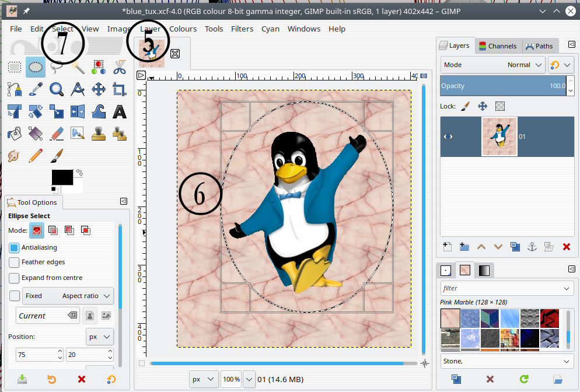Screen dimensions: 580x392
Task: Click the foreground colour black swatch
Action: (62, 177)
